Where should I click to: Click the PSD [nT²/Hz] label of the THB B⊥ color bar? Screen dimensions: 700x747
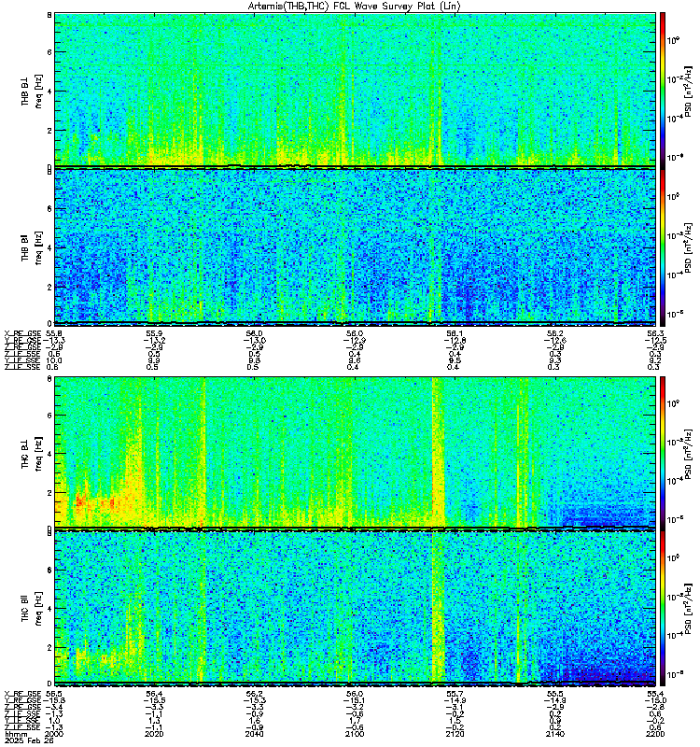click(x=689, y=91)
